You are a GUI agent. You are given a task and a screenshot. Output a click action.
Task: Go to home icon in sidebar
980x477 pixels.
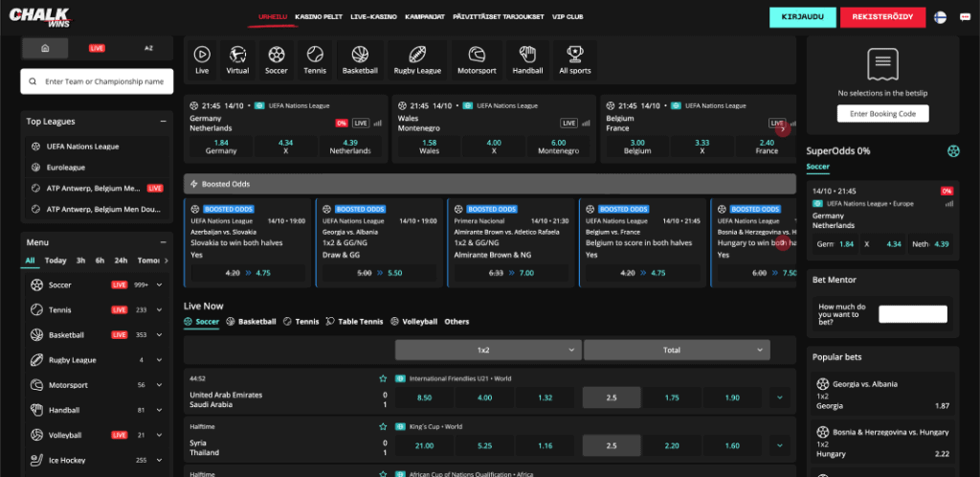[45, 48]
